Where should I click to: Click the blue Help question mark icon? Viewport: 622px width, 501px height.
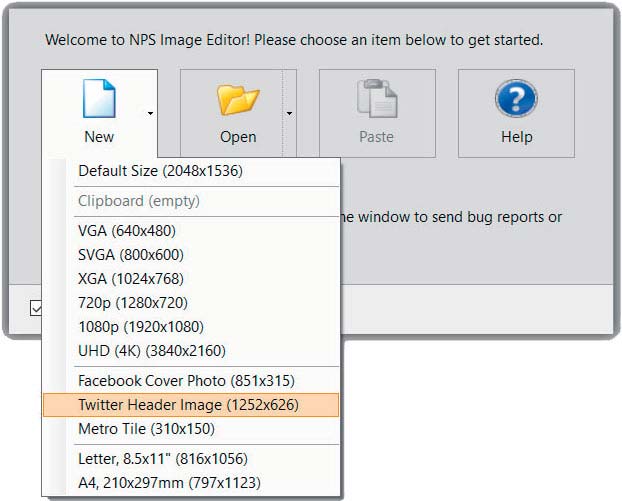516,98
